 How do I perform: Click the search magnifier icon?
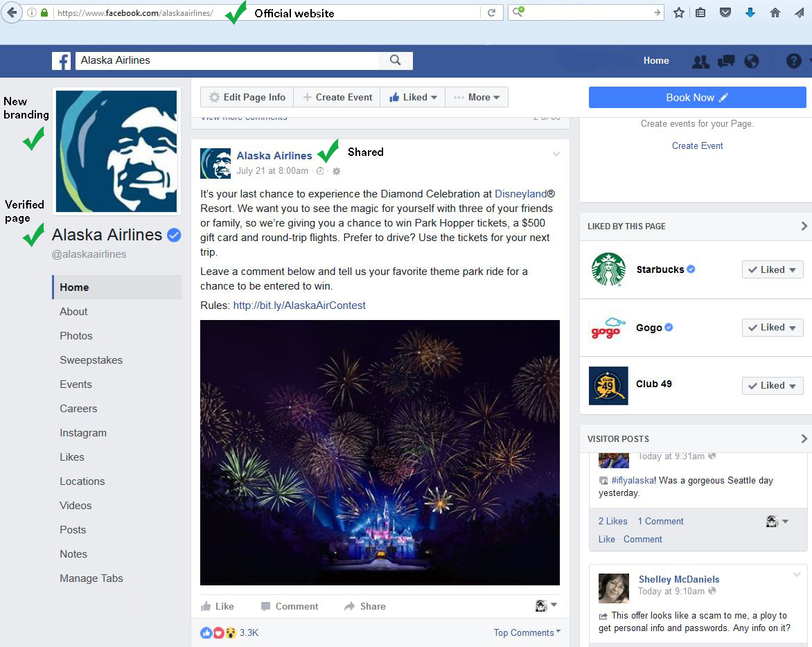[x=395, y=61]
